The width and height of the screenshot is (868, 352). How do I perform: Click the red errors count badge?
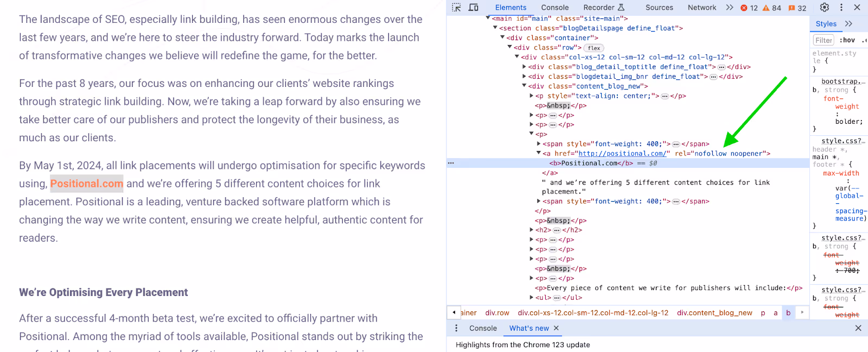749,8
